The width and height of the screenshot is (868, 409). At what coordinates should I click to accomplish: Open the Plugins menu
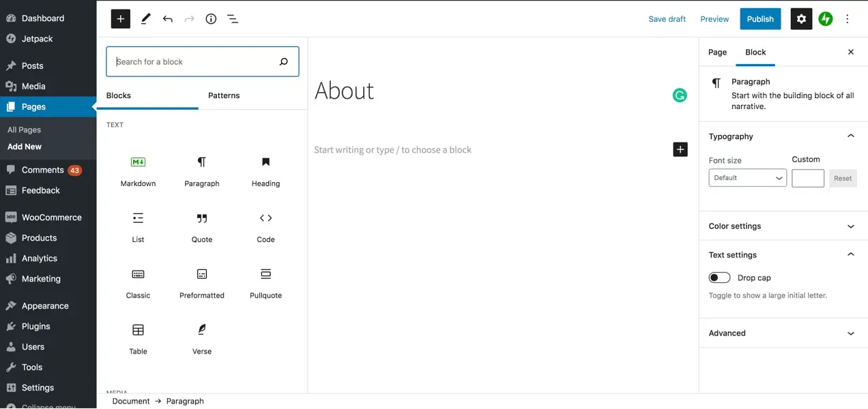pos(48,327)
